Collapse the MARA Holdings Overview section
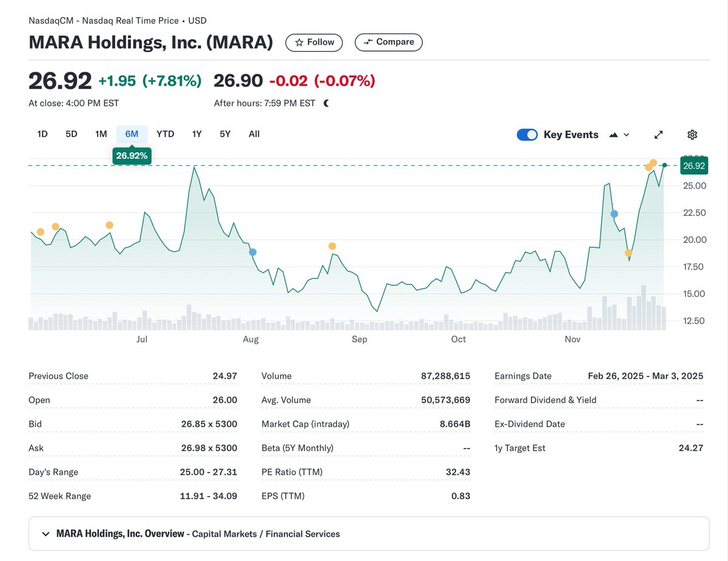The image size is (728, 561). (45, 534)
